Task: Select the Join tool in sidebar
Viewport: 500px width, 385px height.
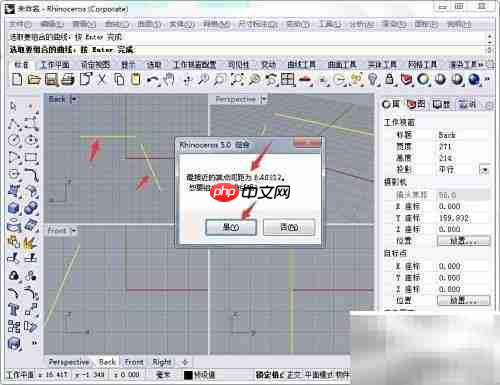Action: [x=14, y=242]
